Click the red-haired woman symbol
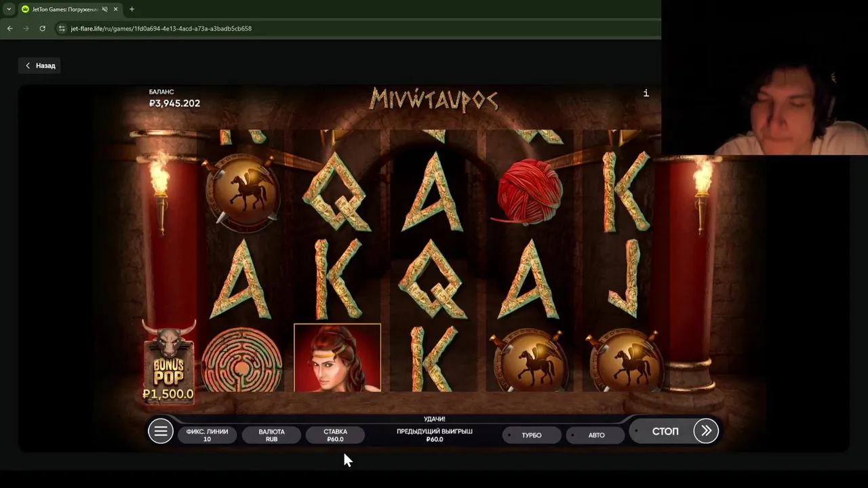This screenshot has height=488, width=868. pos(337,358)
